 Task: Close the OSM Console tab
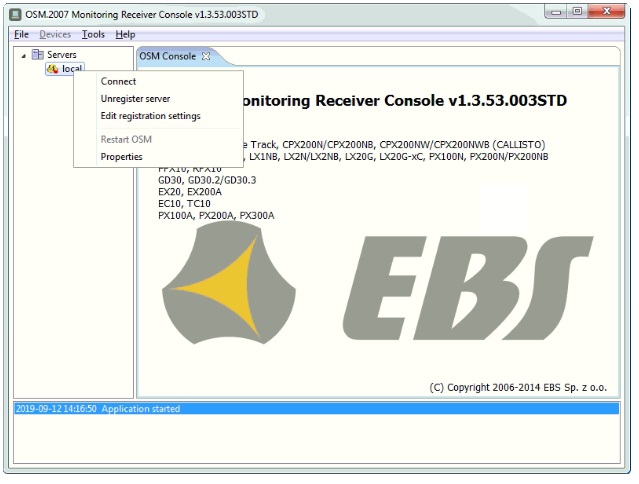[x=206, y=56]
